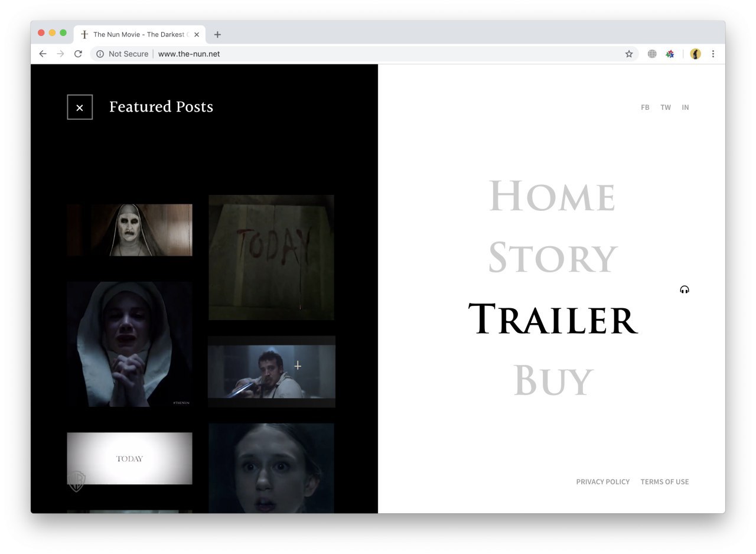Select the Buy menu item
756x554 pixels.
coord(553,380)
